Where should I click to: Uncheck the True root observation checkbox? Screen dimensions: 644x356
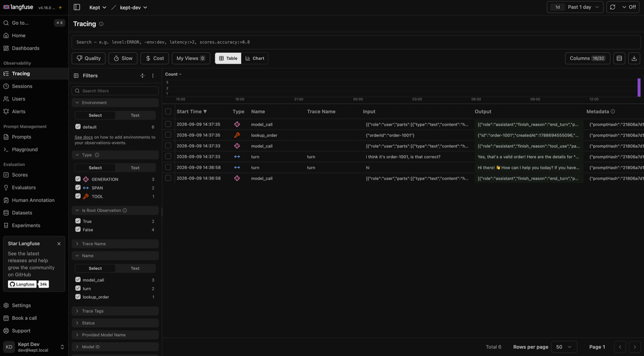coord(78,221)
